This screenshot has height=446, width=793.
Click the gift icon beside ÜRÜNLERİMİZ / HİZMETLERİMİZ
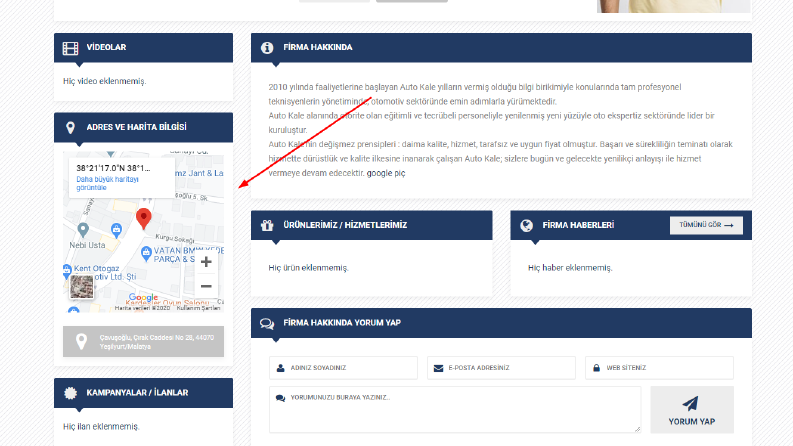point(267,226)
